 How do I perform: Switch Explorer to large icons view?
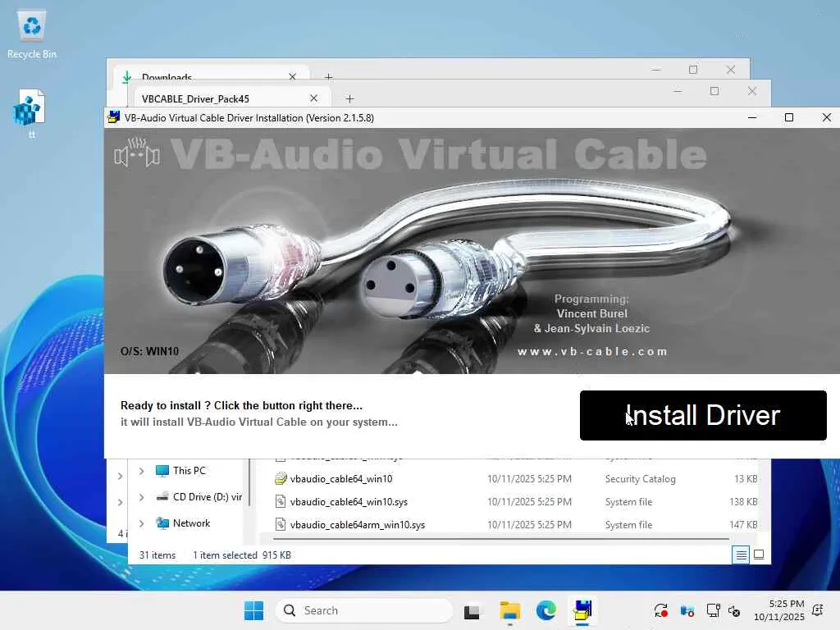pyautogui.click(x=759, y=555)
